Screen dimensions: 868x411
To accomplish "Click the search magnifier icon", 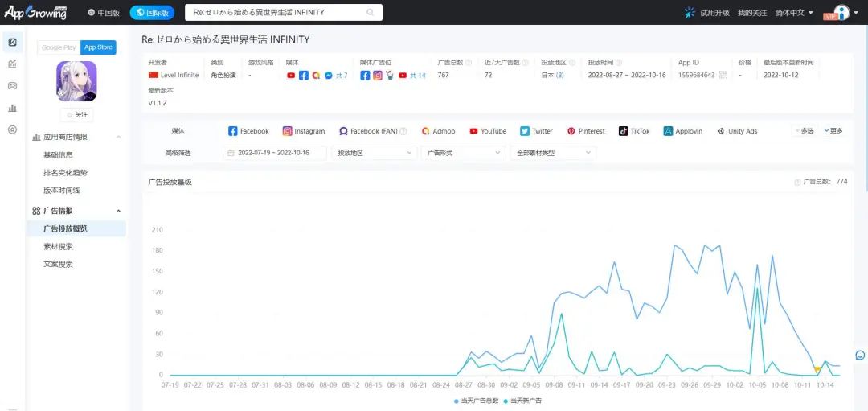I will click(370, 12).
